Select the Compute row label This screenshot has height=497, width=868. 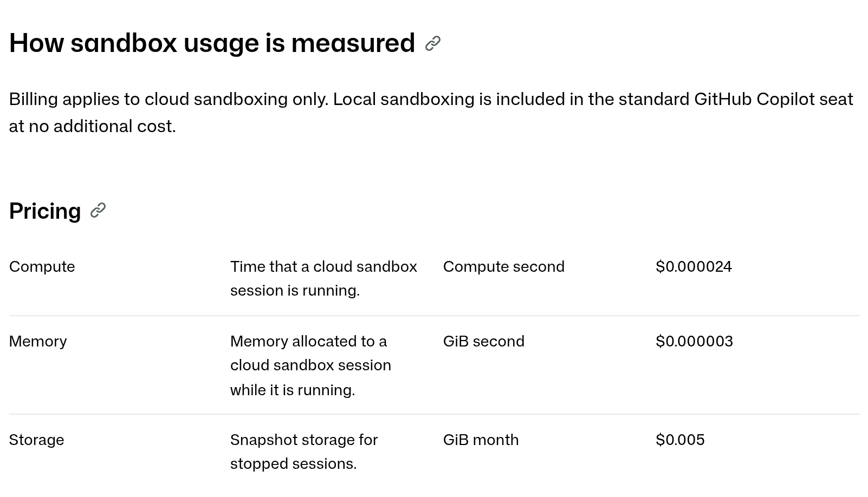click(x=42, y=266)
